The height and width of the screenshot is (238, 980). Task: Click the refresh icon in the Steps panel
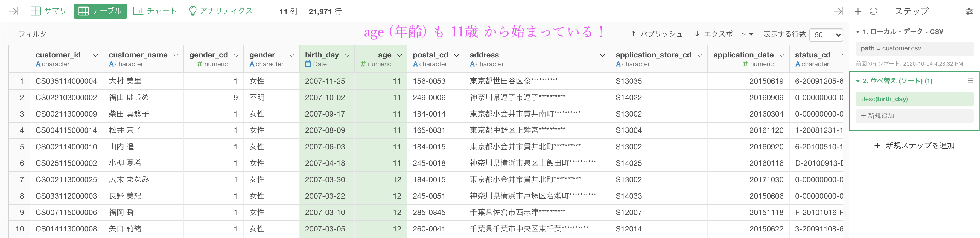point(873,11)
